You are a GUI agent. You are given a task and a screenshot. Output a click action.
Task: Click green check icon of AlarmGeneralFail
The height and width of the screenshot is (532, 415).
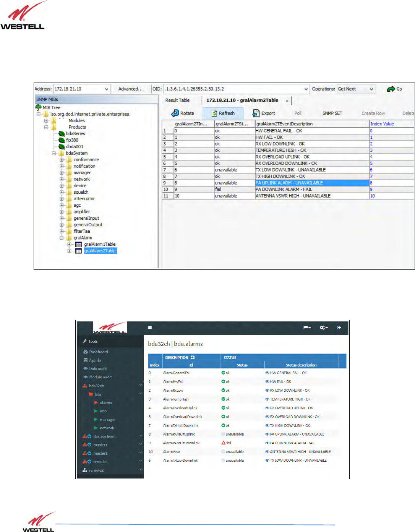click(x=223, y=373)
